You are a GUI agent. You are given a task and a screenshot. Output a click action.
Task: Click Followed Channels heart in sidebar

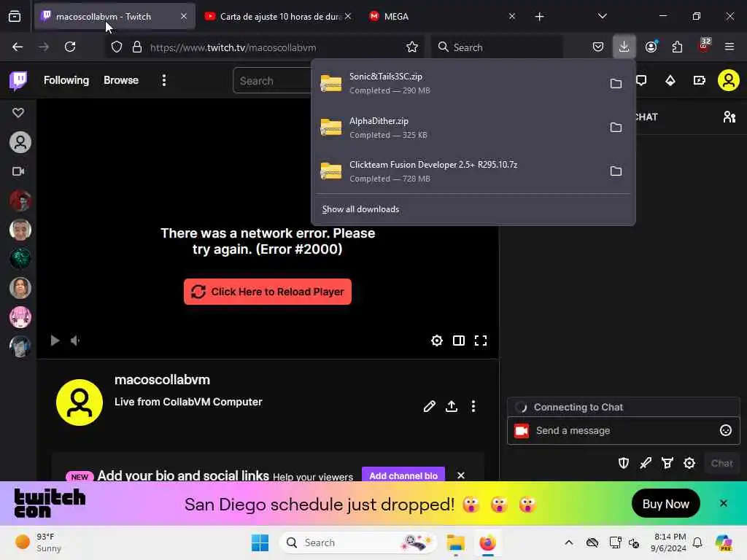(18, 112)
